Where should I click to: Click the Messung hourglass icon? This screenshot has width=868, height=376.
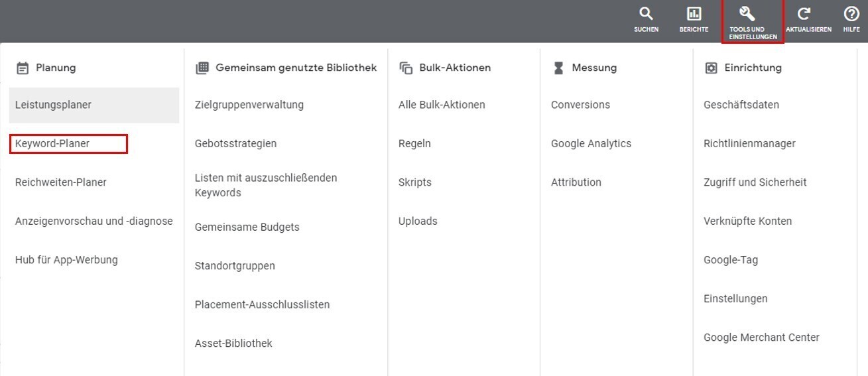click(558, 68)
